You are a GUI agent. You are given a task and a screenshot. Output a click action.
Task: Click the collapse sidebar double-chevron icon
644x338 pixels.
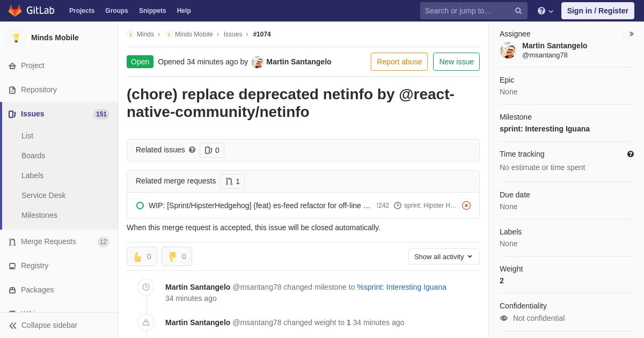pos(13,326)
